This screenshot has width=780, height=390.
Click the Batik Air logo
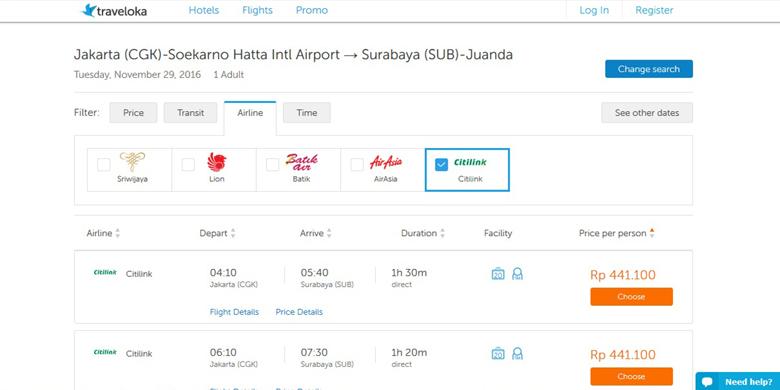(x=301, y=162)
